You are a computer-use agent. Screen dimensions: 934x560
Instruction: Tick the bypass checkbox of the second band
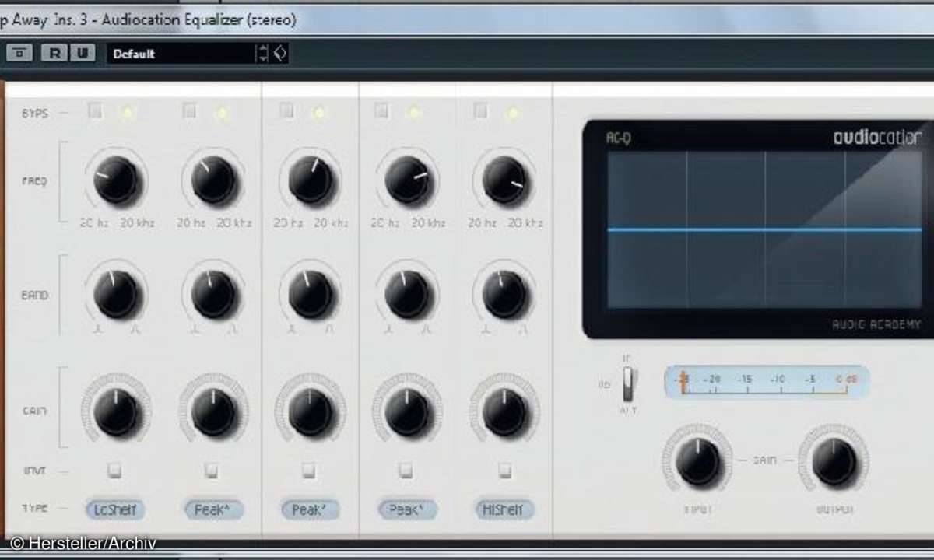[x=190, y=111]
